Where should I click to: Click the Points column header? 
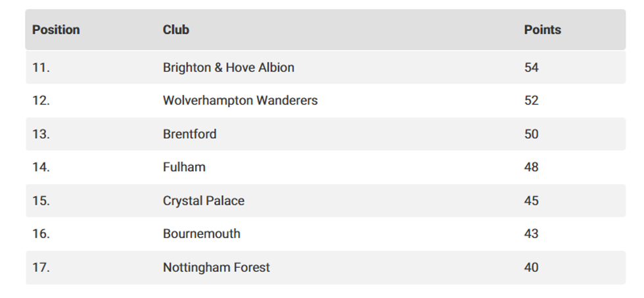(542, 30)
